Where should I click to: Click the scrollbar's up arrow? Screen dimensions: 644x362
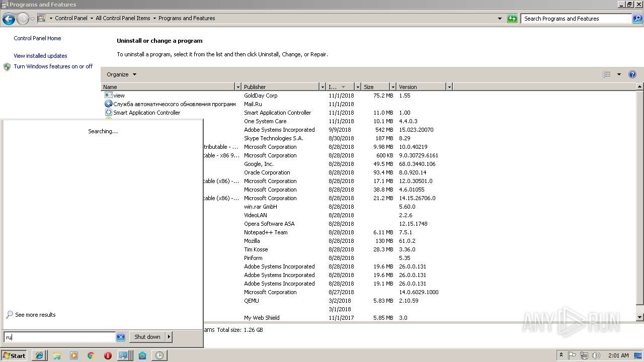(x=640, y=87)
